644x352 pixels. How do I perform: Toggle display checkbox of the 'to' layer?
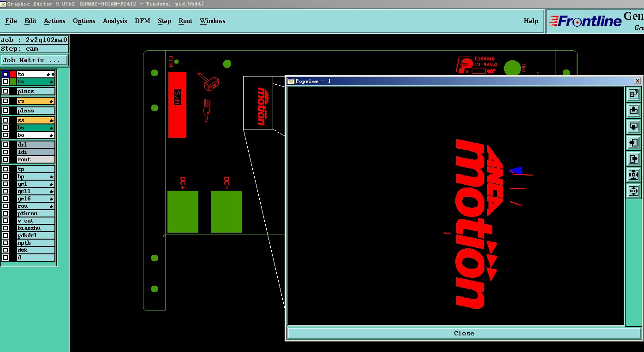tap(6, 74)
